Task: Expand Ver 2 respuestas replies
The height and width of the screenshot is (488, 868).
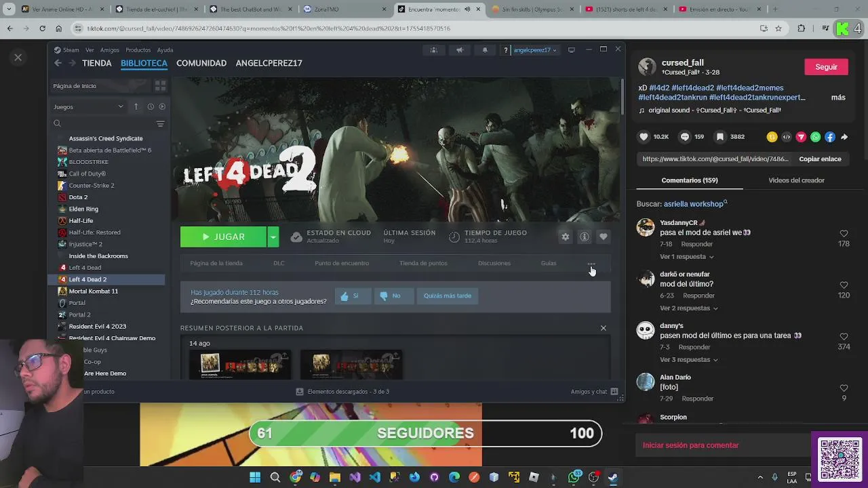Action: click(689, 308)
